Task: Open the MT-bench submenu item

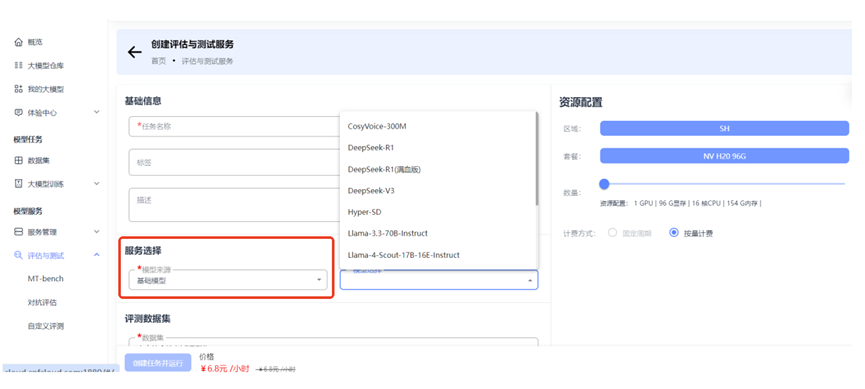Action: pos(46,279)
